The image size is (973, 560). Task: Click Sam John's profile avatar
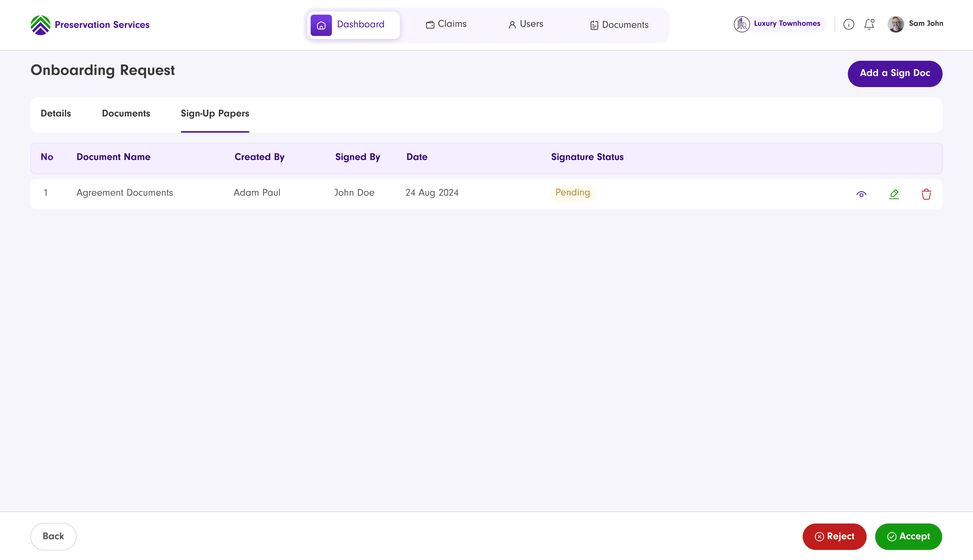coord(895,24)
